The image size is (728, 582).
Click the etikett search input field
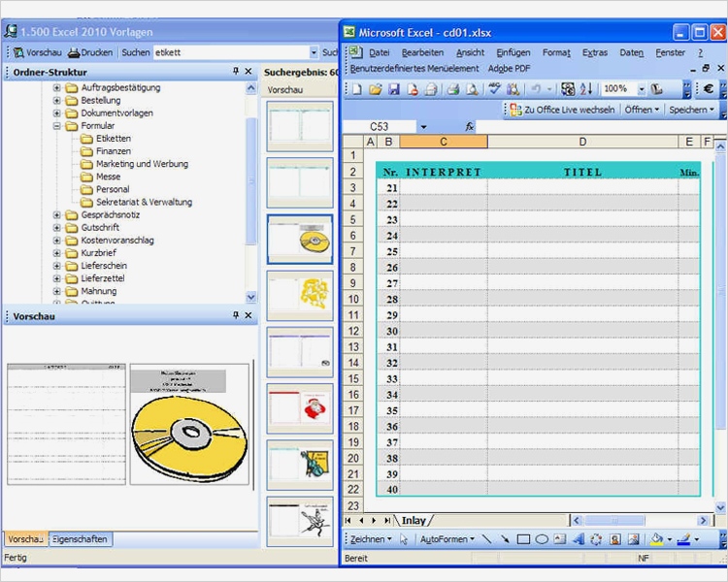[231, 52]
